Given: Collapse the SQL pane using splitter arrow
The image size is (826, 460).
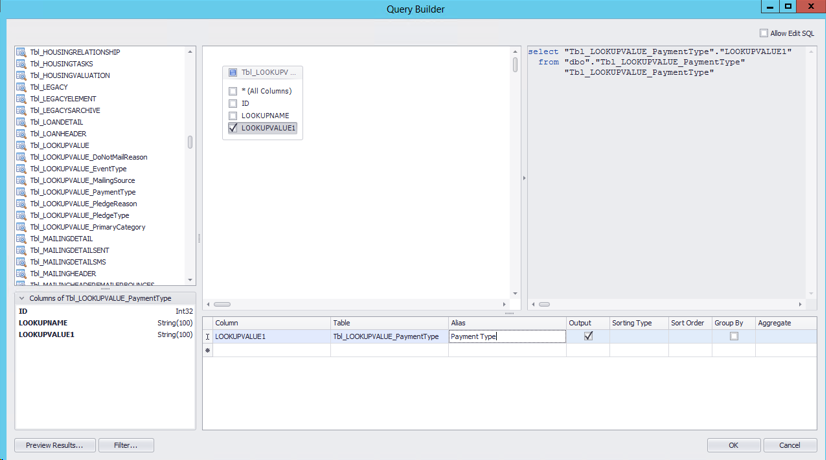Looking at the screenshot, I should 524,178.
